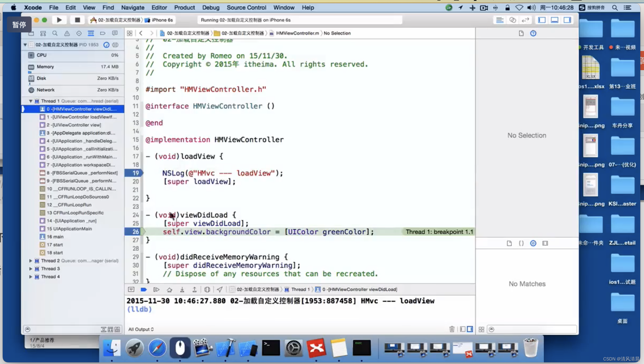Viewport: 644px width, 364px height.
Task: Expand the Thread 4 disclosure triangle
Action: [x=31, y=277]
